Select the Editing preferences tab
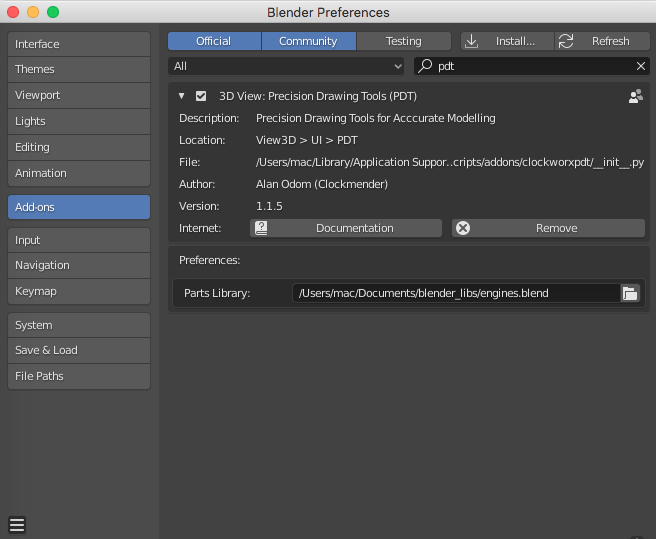The width and height of the screenshot is (656, 539). tap(79, 147)
